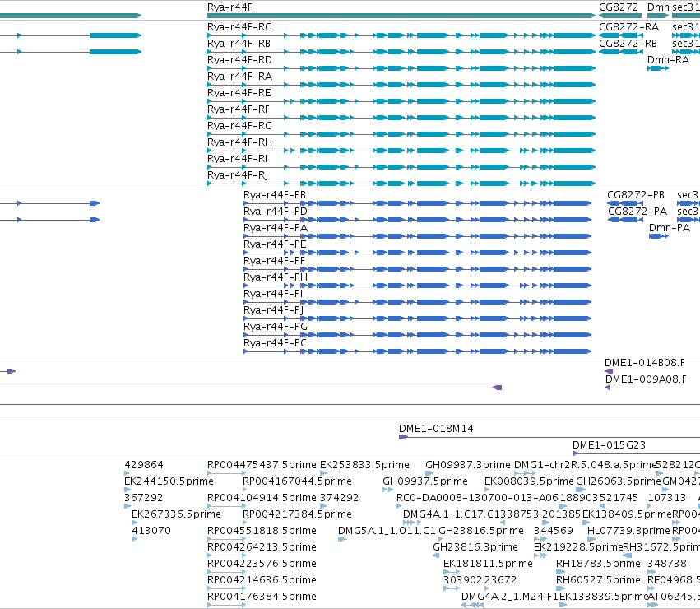Select transcript Rya-r44F-RD

(x=239, y=60)
